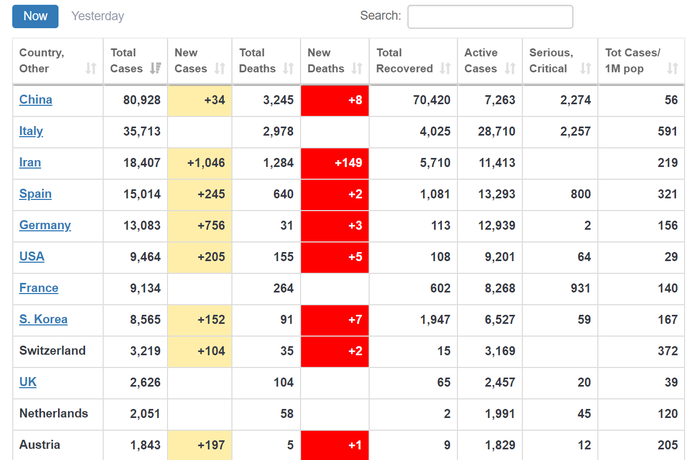The height and width of the screenshot is (460, 700).
Task: Open the Italy country link
Action: [x=31, y=131]
